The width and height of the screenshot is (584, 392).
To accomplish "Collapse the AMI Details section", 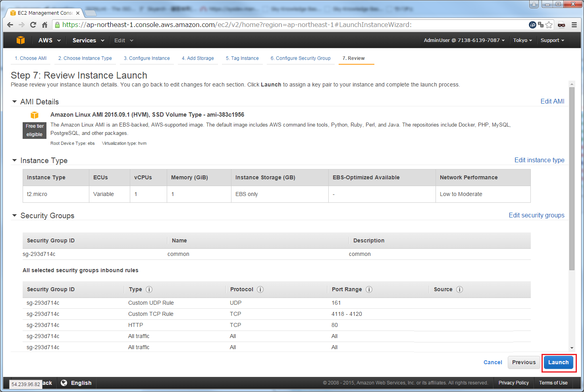I will tap(14, 102).
